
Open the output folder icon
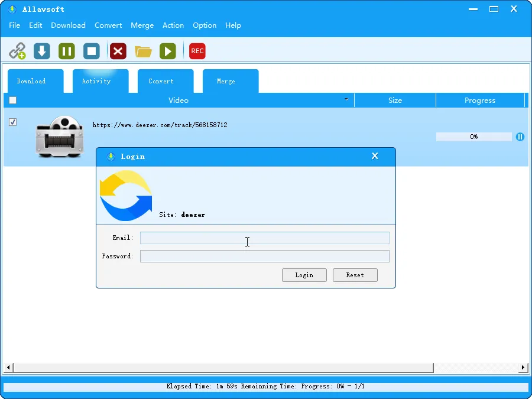(143, 51)
